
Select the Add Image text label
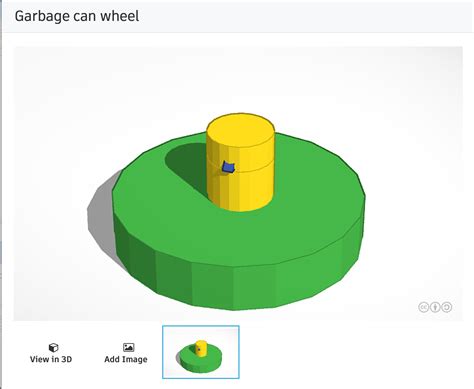point(126,359)
